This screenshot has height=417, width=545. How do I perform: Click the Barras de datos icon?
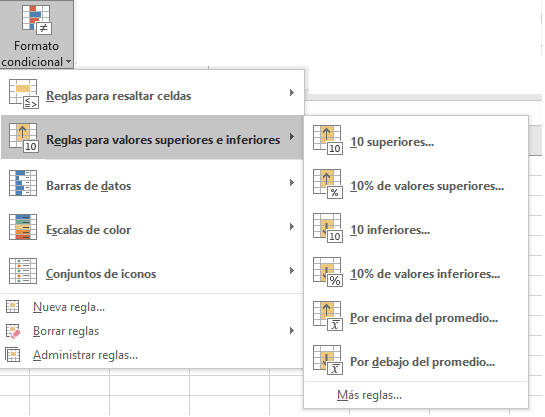23,183
